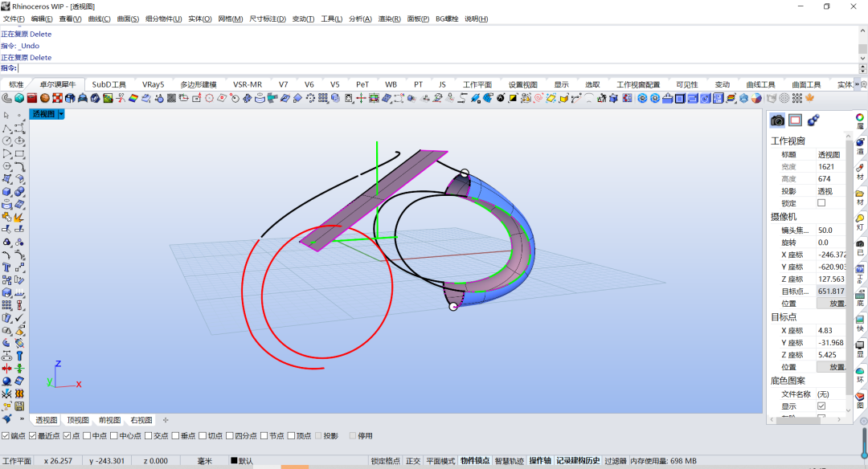Click the blue linked-spheres icon in properties panel
Screen dimensions: 868x469
(813, 120)
